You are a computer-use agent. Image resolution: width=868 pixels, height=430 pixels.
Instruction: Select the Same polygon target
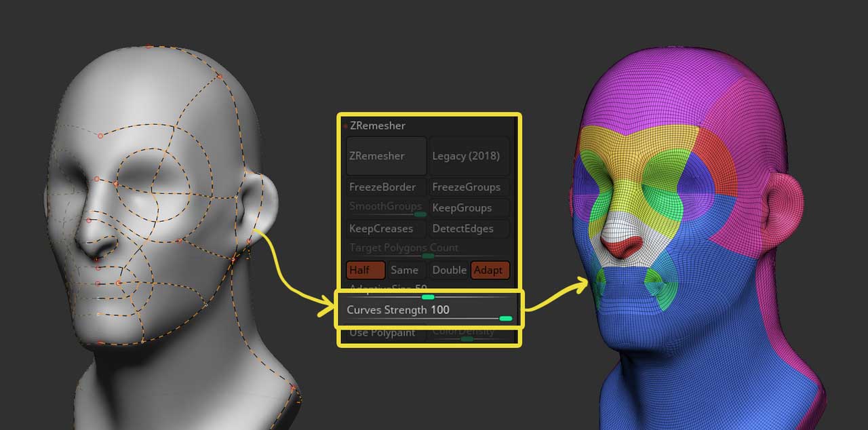click(407, 270)
